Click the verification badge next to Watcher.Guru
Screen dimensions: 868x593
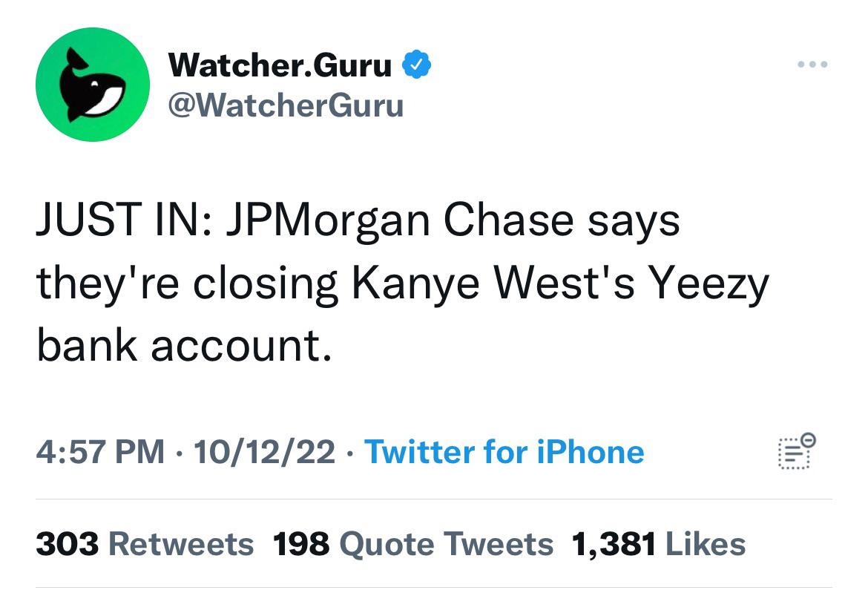coord(416,64)
